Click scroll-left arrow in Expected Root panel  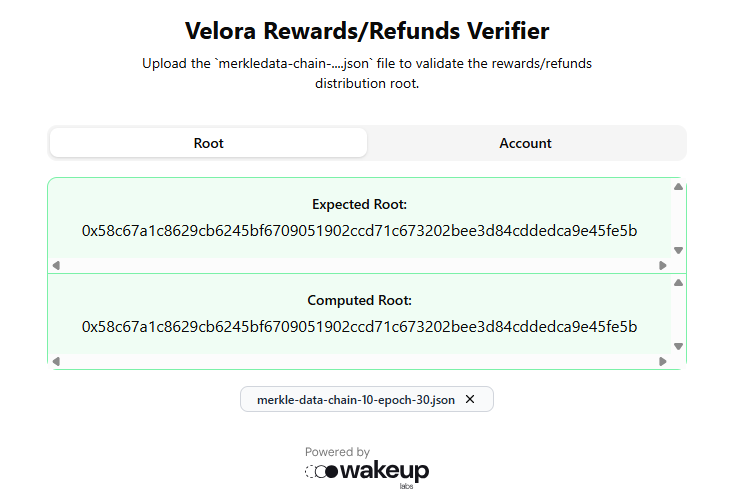(x=56, y=265)
